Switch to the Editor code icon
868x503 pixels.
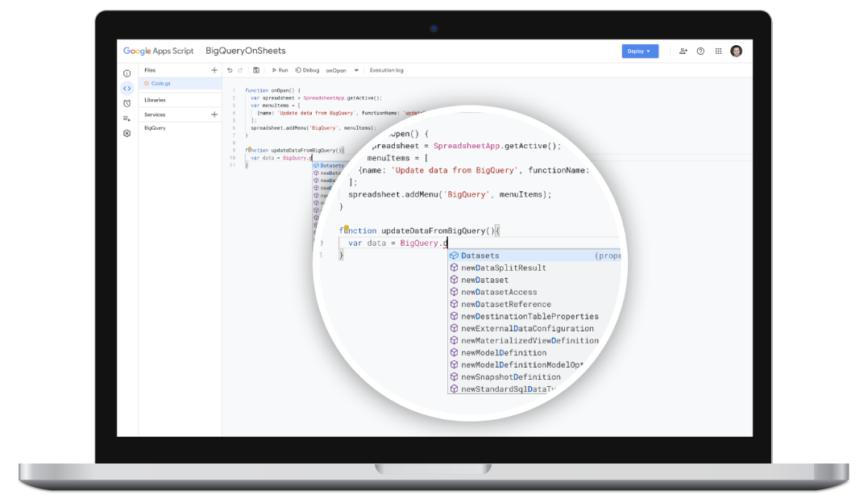pyautogui.click(x=127, y=88)
